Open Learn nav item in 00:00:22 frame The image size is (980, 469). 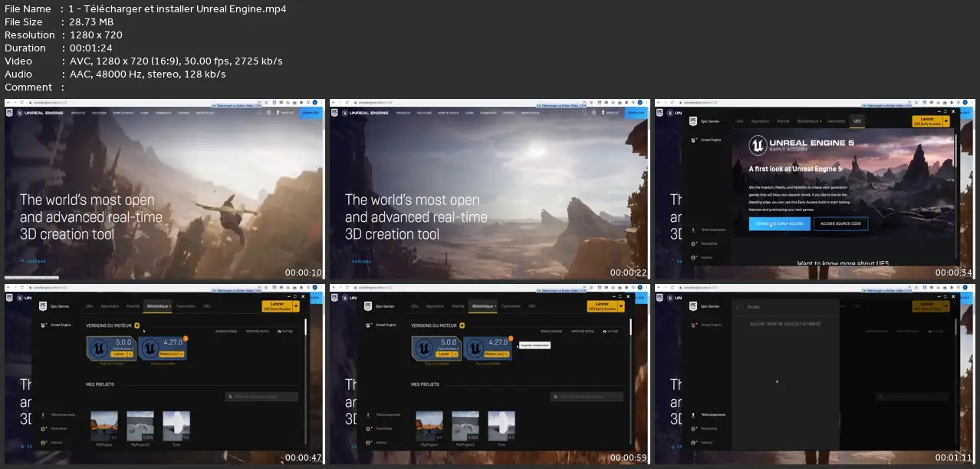469,113
